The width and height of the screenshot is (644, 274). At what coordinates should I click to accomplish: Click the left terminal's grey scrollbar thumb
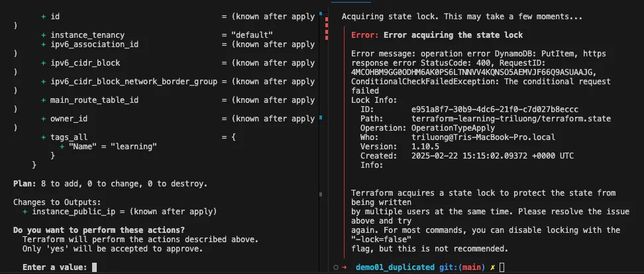(x=320, y=194)
